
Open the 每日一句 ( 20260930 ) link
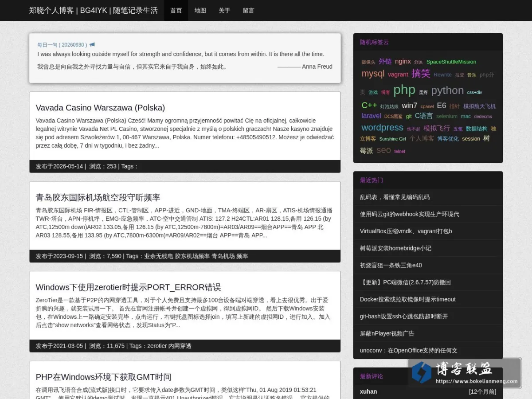[x=62, y=45]
